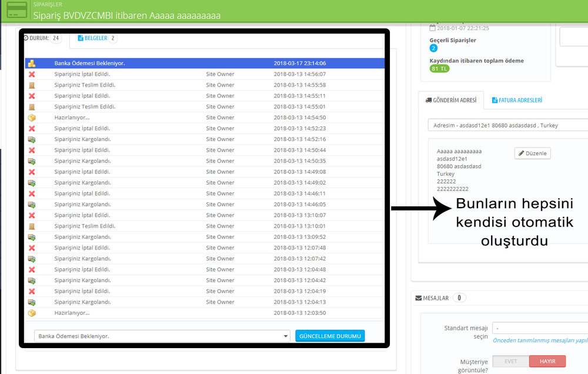Viewport: 588px width, 374px height.
Task: Open the shipping address dropdown
Action: coord(508,125)
